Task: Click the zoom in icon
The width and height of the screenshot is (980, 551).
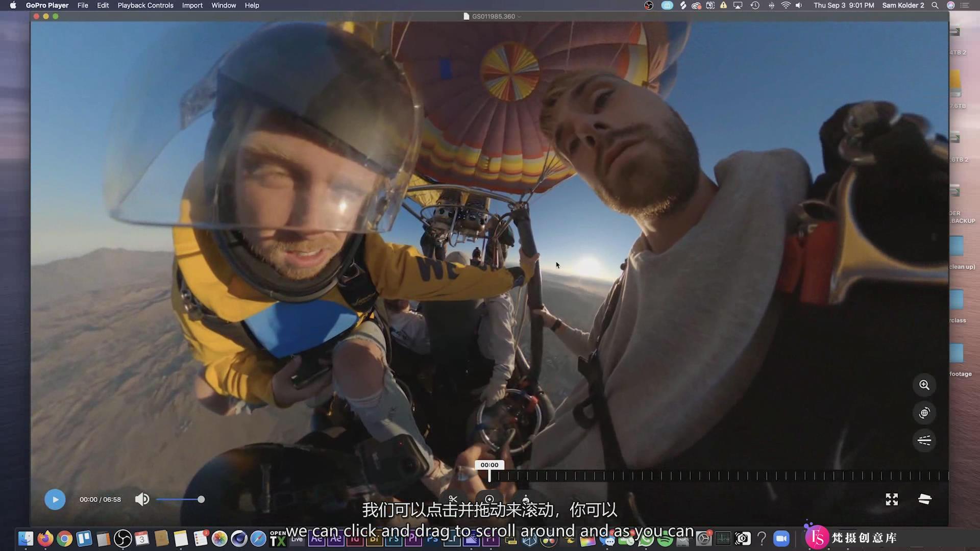Action: [925, 385]
